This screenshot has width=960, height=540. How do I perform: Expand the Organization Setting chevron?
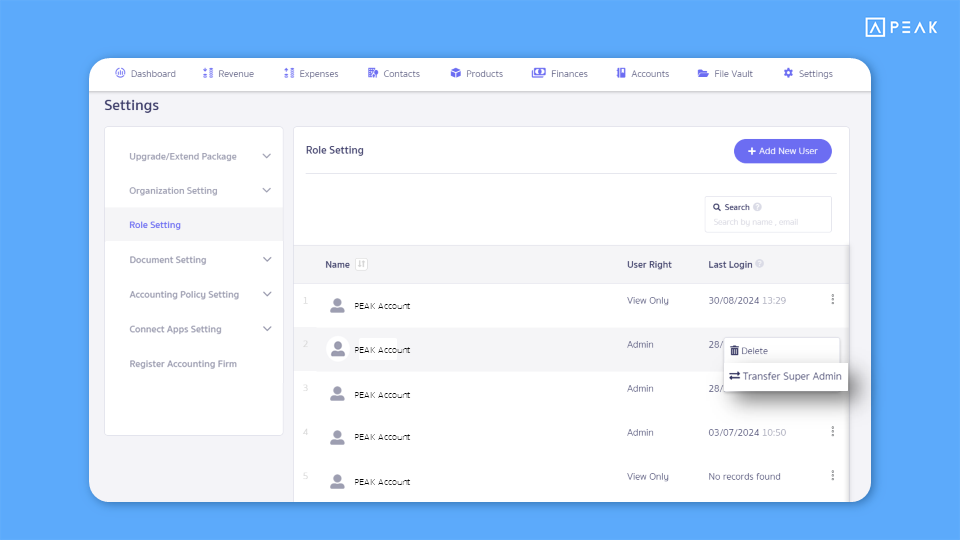click(x=267, y=190)
